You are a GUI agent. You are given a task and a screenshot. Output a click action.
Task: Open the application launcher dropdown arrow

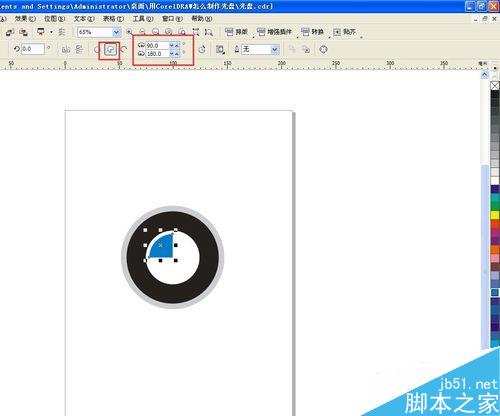[x=51, y=32]
